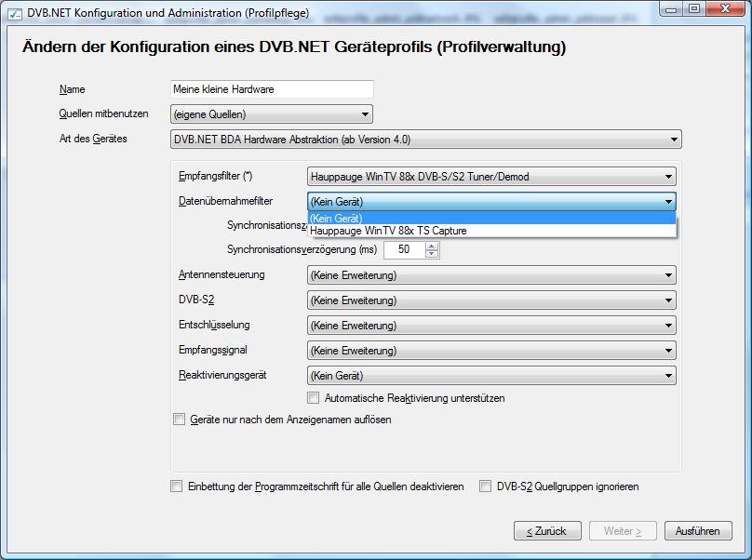Open the 'Quellen mitbenutzen' dropdown
Screen dimensions: 752x560
271,115
